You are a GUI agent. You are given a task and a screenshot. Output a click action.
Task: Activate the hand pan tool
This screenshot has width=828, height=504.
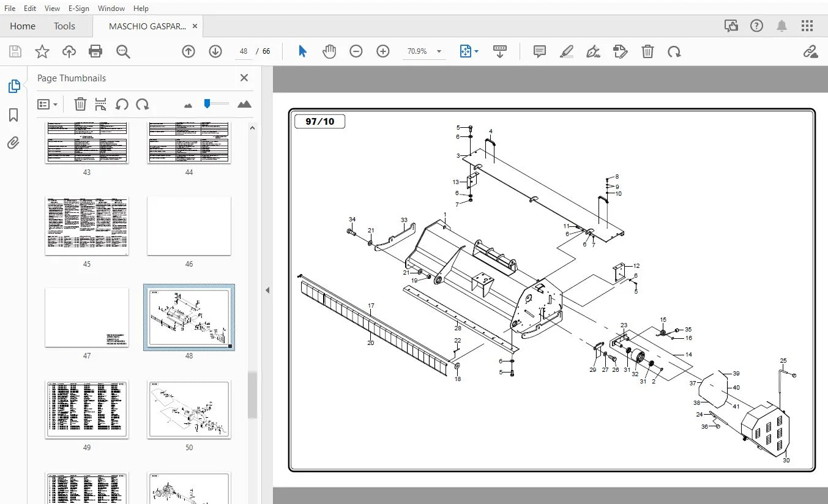(x=329, y=51)
